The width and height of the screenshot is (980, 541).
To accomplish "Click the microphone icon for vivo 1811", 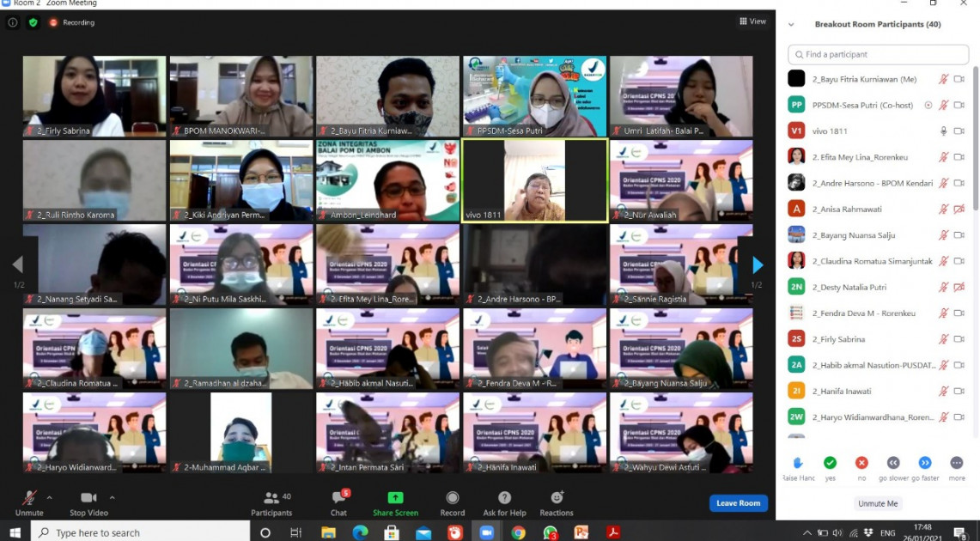I will (944, 131).
